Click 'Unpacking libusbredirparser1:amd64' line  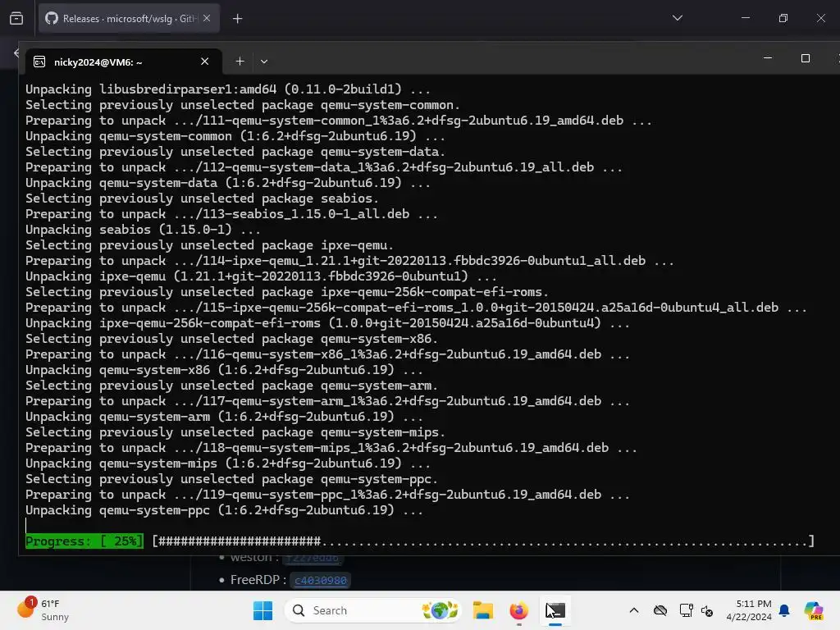pyautogui.click(x=228, y=89)
